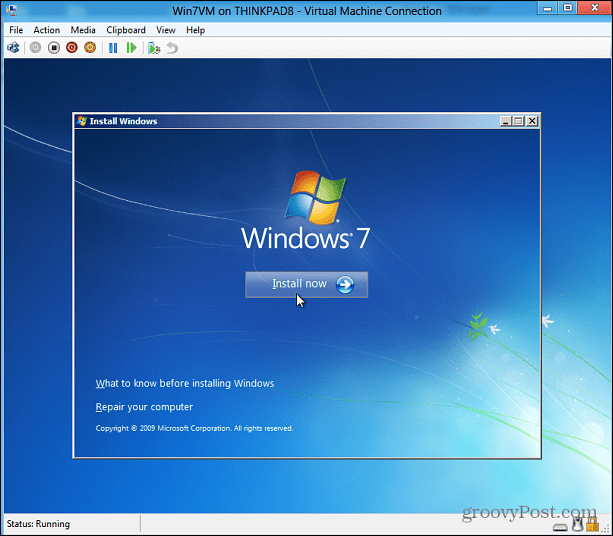Open What to know before installing Windows
The width and height of the screenshot is (613, 536).
185,383
